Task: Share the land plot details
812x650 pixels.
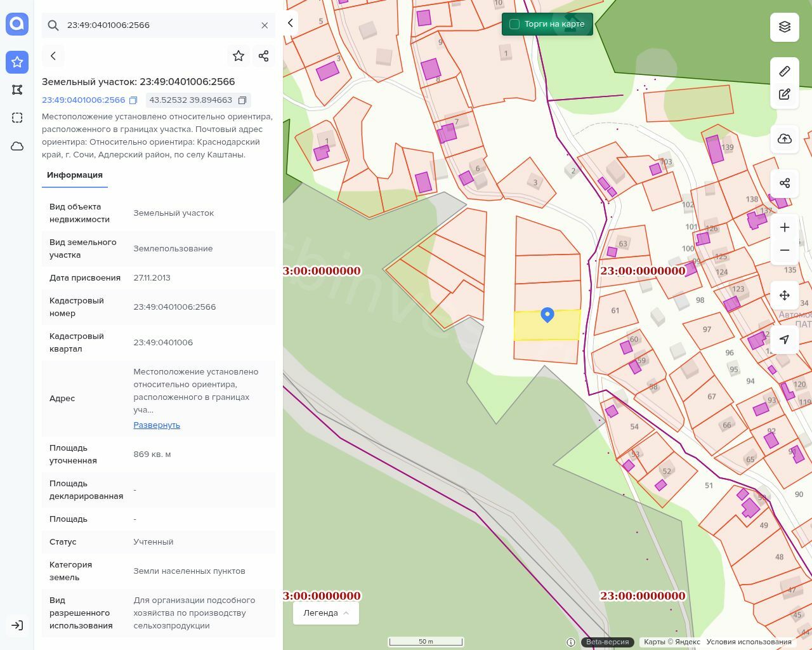Action: (x=264, y=56)
